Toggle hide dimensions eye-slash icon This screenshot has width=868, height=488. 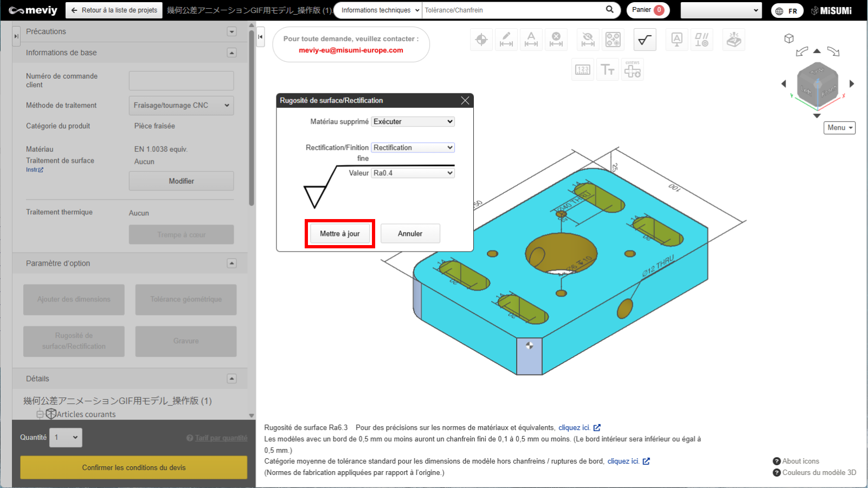coord(588,40)
